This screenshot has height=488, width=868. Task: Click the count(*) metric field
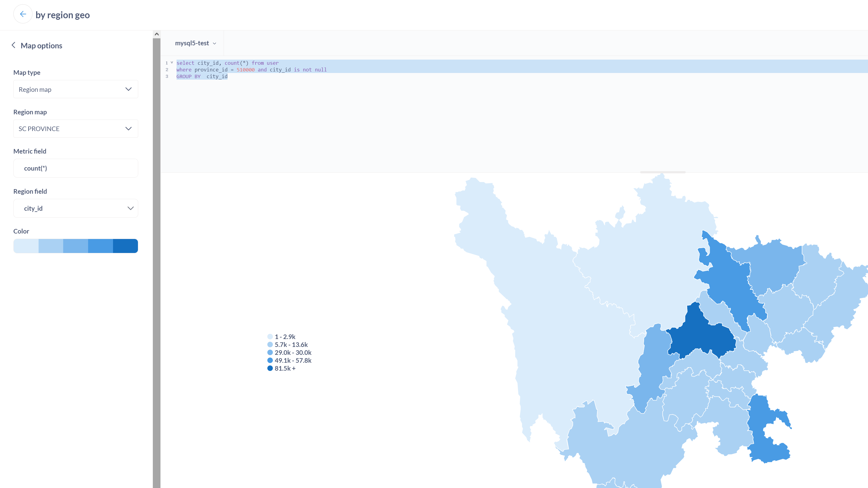pos(75,168)
